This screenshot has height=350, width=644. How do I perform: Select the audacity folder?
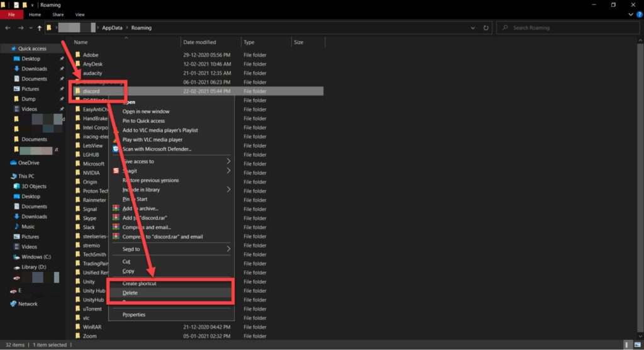tap(92, 73)
